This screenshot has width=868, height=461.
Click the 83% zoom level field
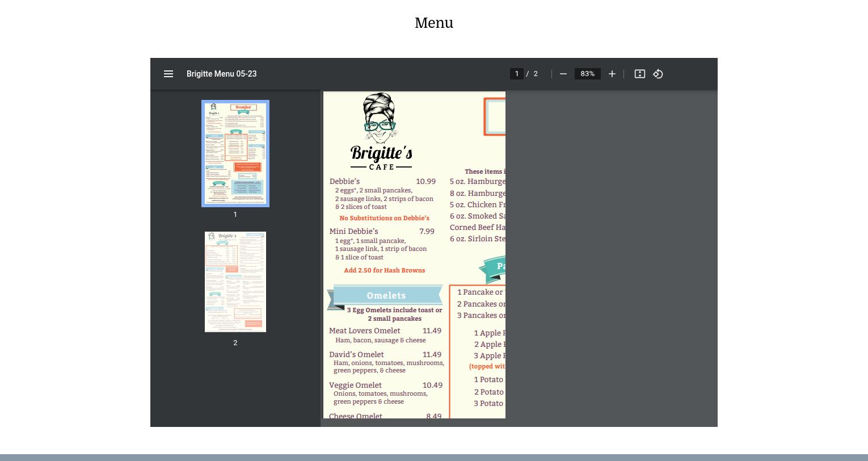pos(587,74)
